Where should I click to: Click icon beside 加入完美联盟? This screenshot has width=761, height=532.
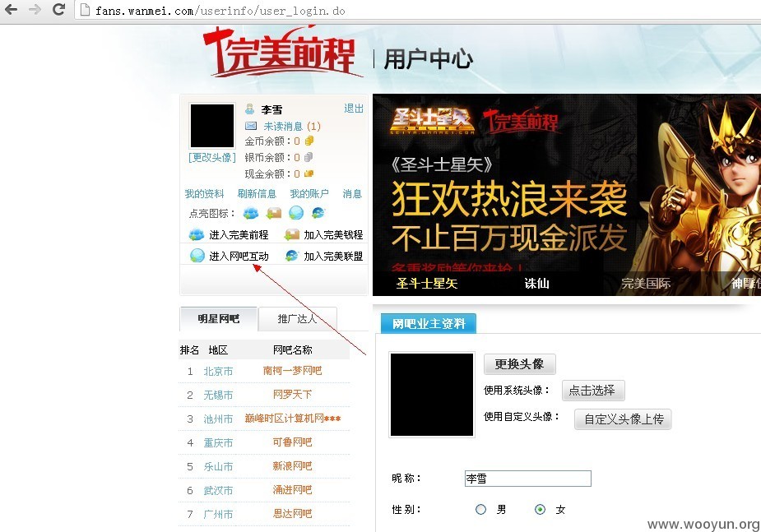(x=292, y=256)
